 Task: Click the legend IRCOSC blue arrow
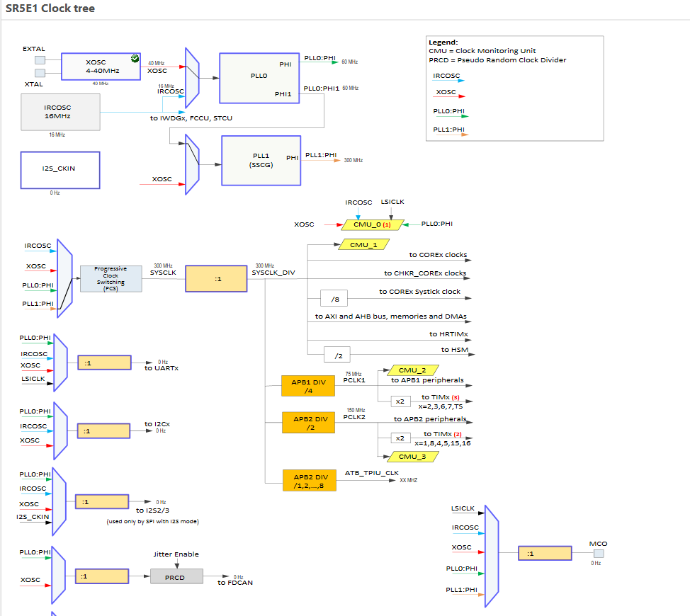click(x=449, y=81)
